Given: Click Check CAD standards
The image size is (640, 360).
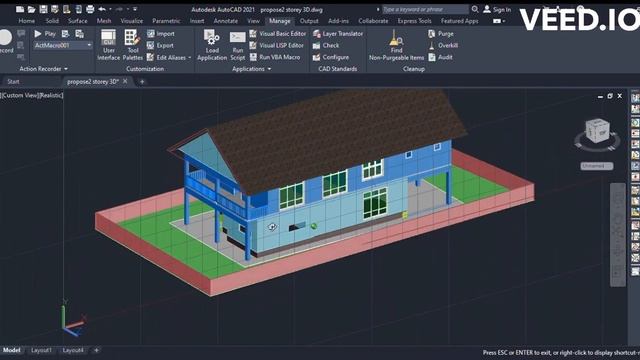Looking at the screenshot, I should click(326, 45).
